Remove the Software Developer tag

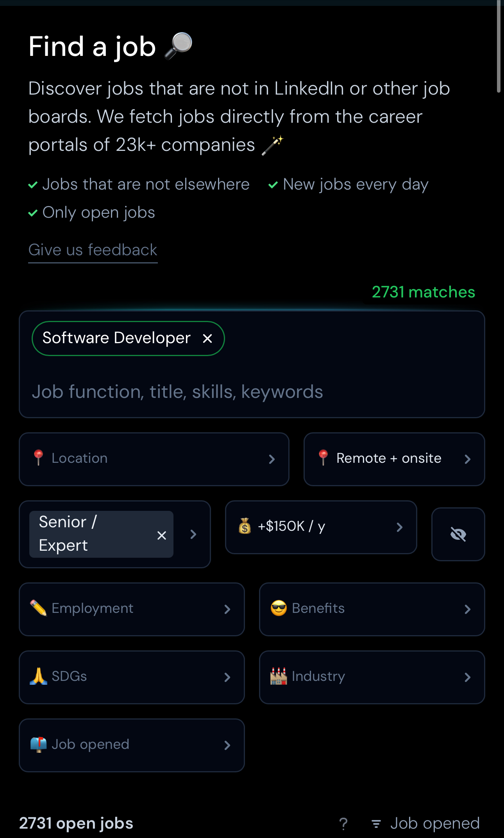(207, 338)
